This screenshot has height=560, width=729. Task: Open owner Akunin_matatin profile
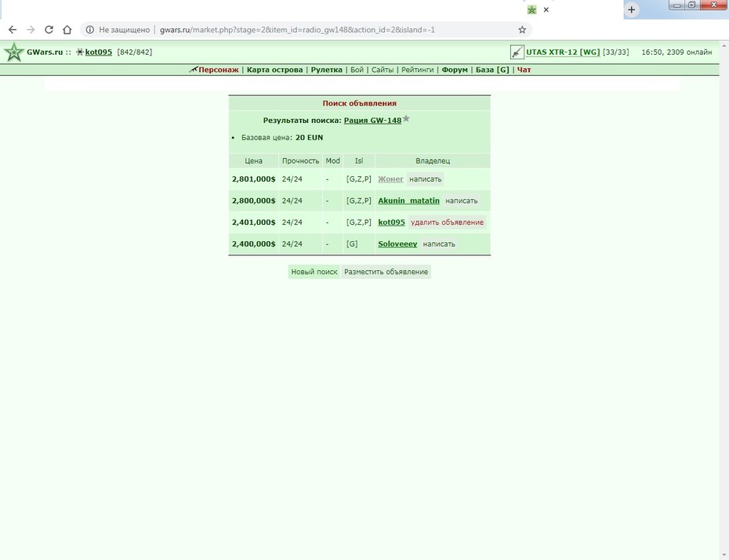[408, 201]
